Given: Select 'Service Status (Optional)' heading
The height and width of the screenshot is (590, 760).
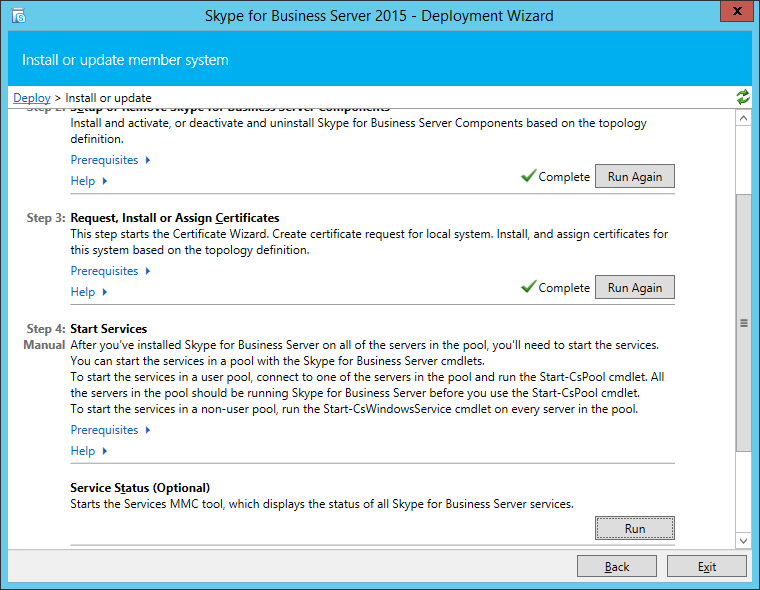Looking at the screenshot, I should coord(140,488).
